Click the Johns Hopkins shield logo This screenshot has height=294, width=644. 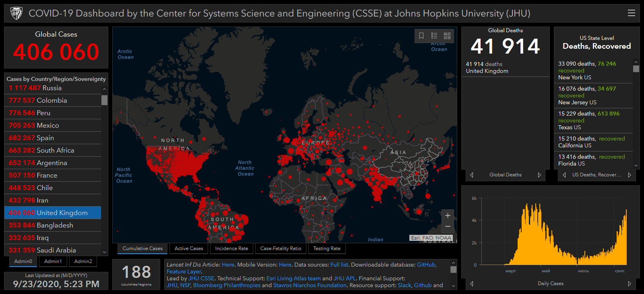pyautogui.click(x=17, y=13)
